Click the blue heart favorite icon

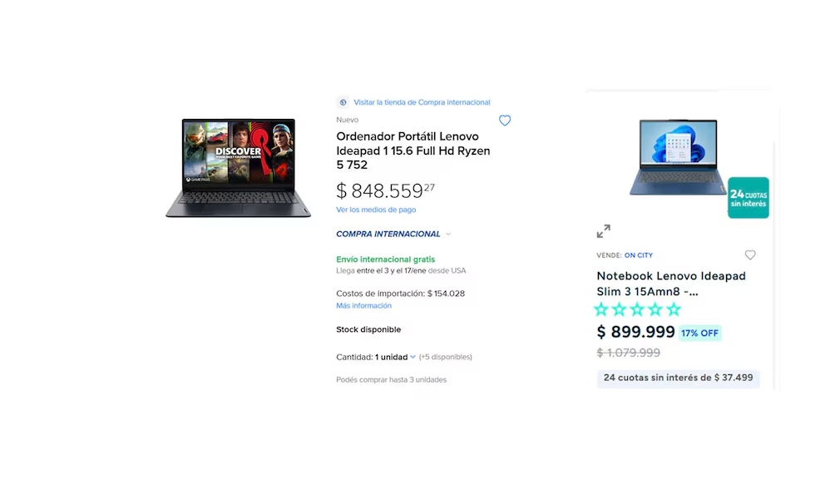click(x=505, y=121)
